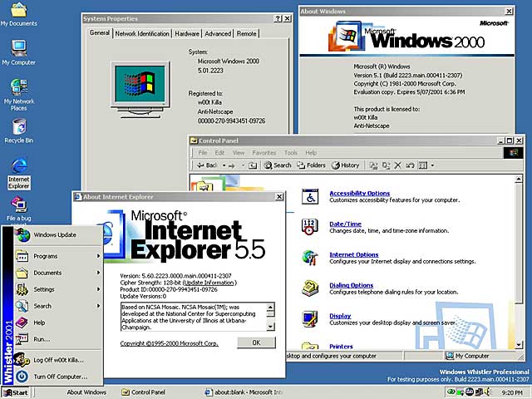This screenshot has height=399, width=532.
Task: Expand the Settings submenu arrow
Action: point(98,289)
